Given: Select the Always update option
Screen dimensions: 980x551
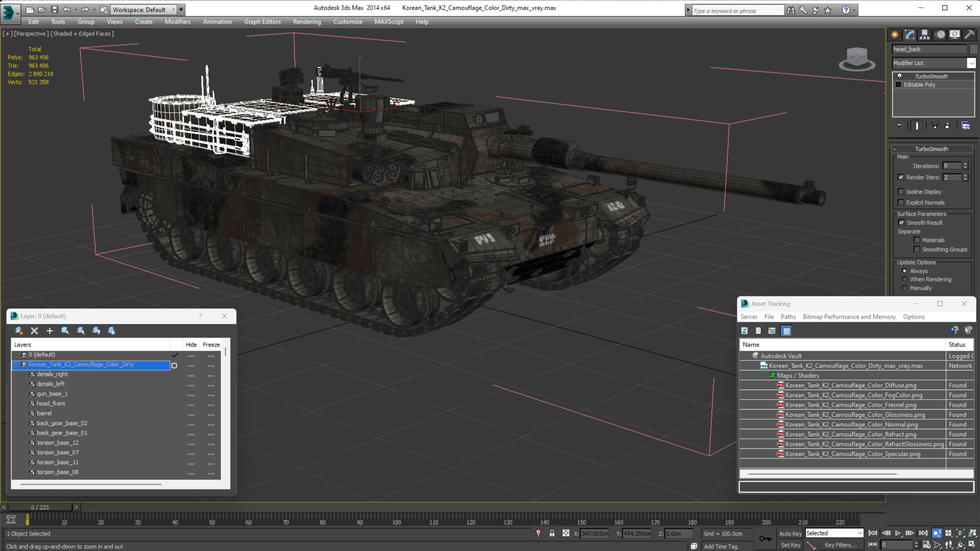Looking at the screenshot, I should (905, 271).
